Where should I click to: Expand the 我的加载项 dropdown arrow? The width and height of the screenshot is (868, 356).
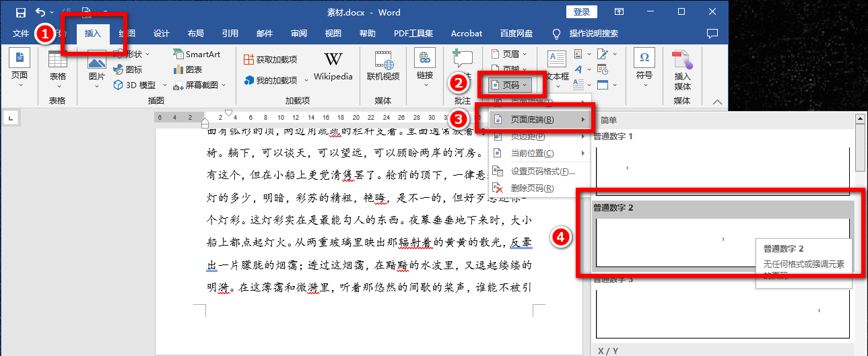tap(306, 80)
